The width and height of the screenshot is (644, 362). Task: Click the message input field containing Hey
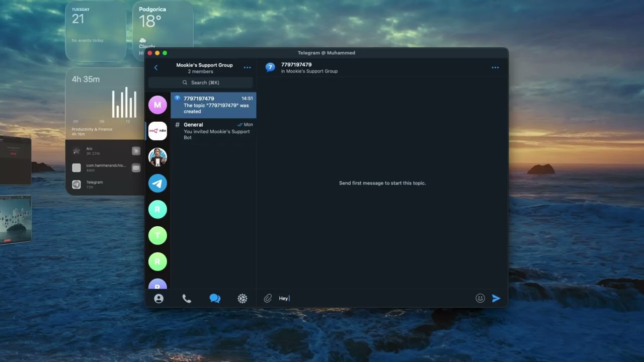click(375, 299)
